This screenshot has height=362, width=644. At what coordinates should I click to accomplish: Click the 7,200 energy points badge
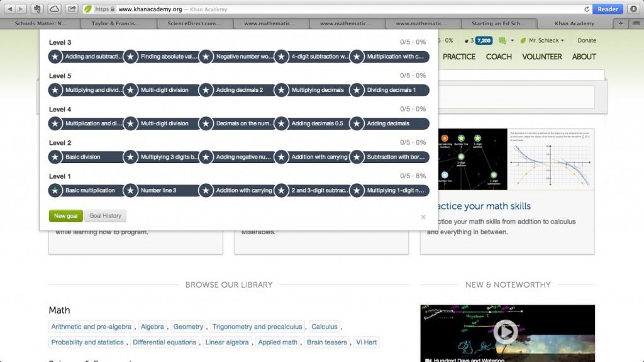484,40
